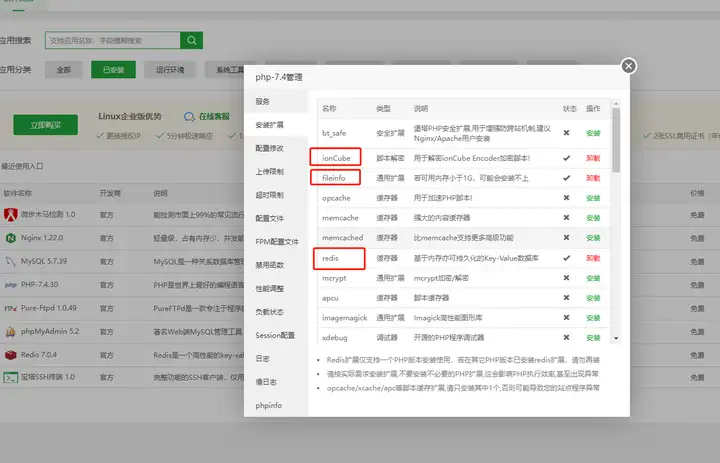The width and height of the screenshot is (720, 463).
Task: Click the PHP-7.4.30 php icon
Action: pyautogui.click(x=11, y=285)
